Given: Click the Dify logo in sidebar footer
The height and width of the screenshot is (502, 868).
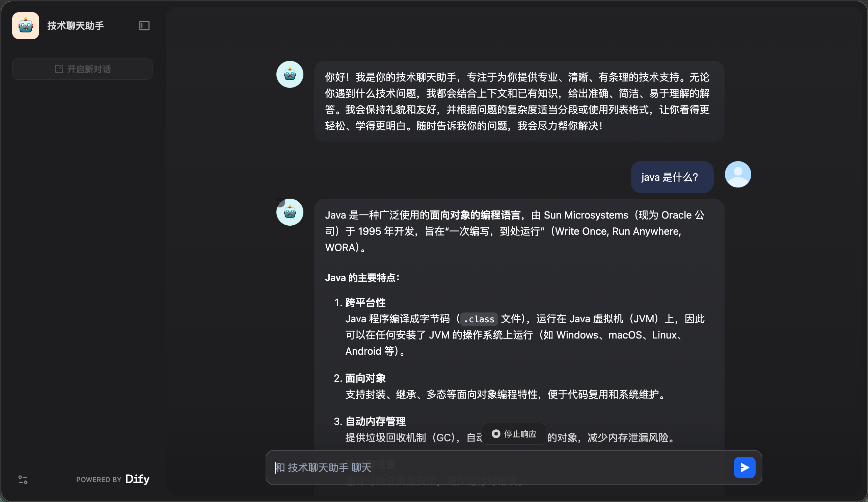Looking at the screenshot, I should (137, 479).
